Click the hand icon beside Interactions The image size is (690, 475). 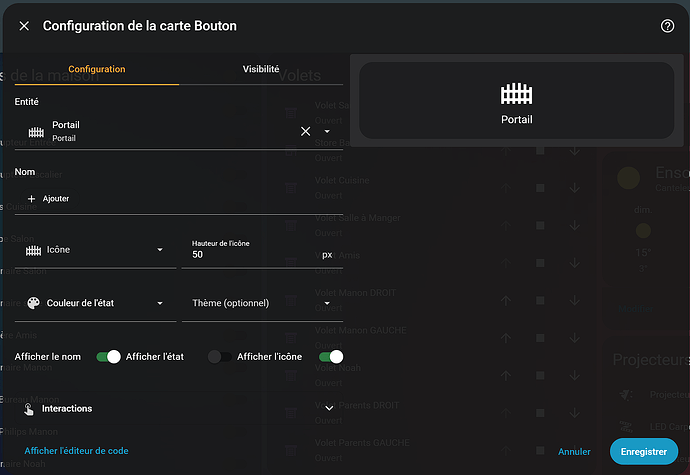point(29,409)
